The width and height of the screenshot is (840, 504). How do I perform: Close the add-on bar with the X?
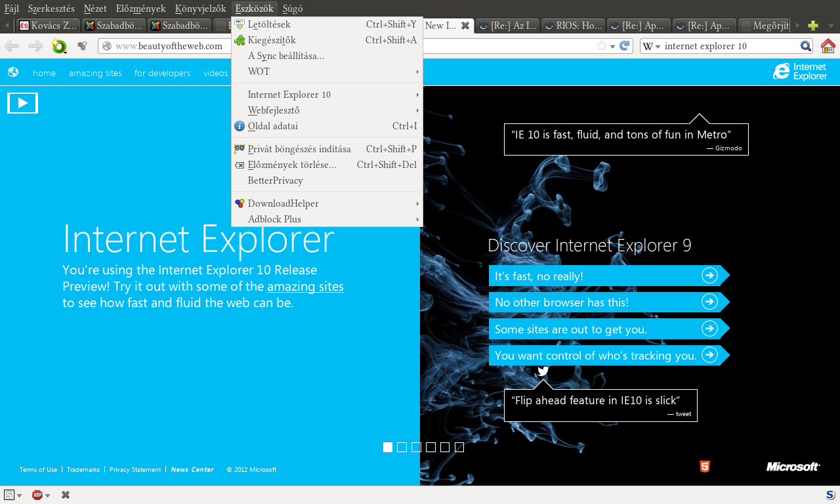pos(66,495)
